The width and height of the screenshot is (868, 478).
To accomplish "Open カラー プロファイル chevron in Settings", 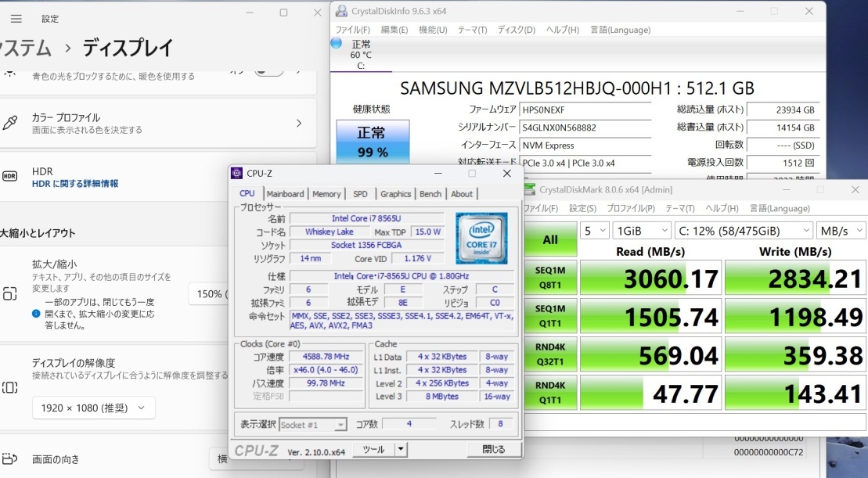I will 299,123.
